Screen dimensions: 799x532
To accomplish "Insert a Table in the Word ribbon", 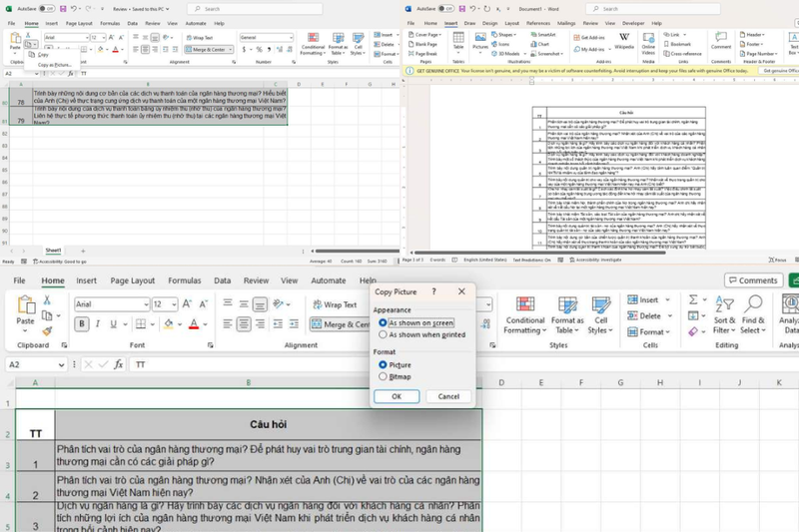I will [x=458, y=41].
